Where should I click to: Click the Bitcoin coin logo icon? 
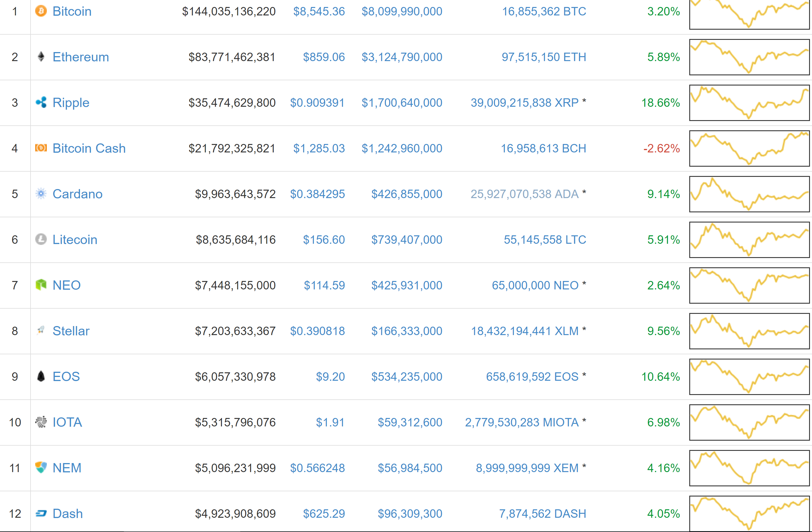(x=41, y=11)
